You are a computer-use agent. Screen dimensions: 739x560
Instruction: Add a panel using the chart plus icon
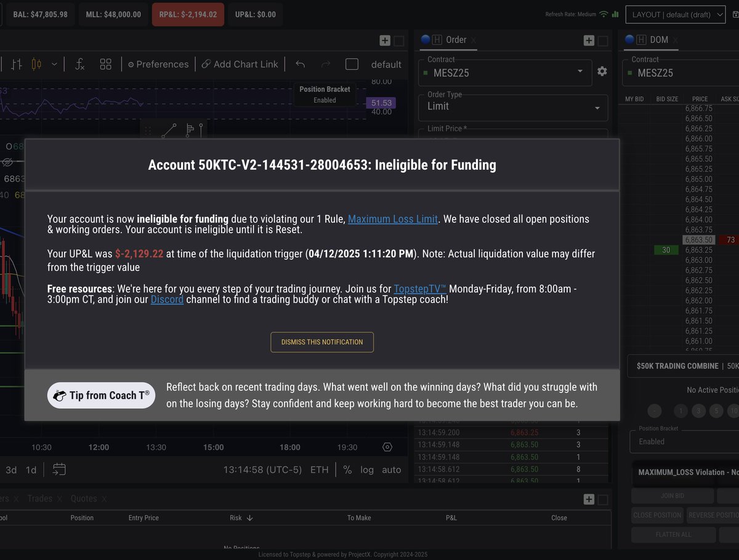pyautogui.click(x=385, y=41)
